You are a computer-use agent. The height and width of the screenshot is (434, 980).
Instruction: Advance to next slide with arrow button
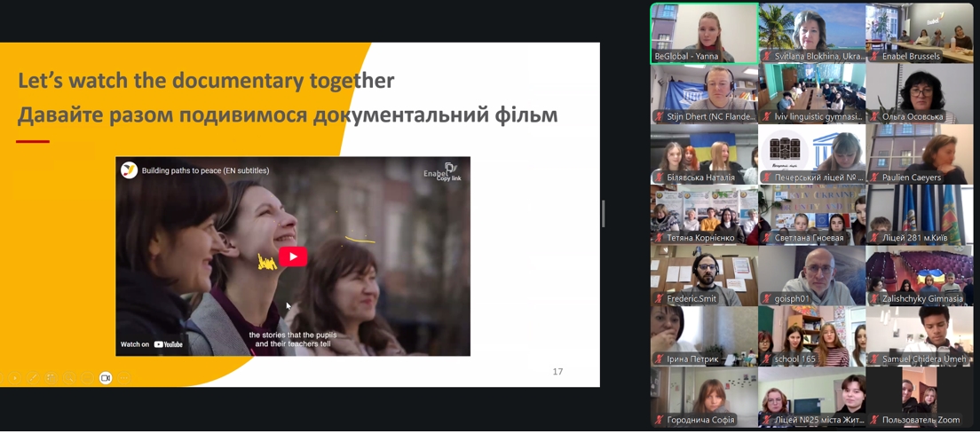(14, 378)
